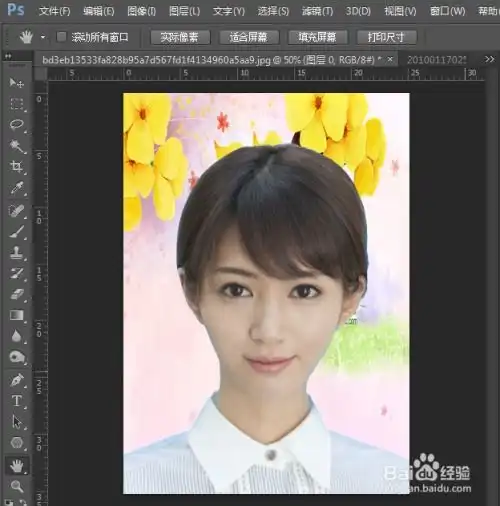
Task: Select the Lasso tool
Action: [16, 125]
